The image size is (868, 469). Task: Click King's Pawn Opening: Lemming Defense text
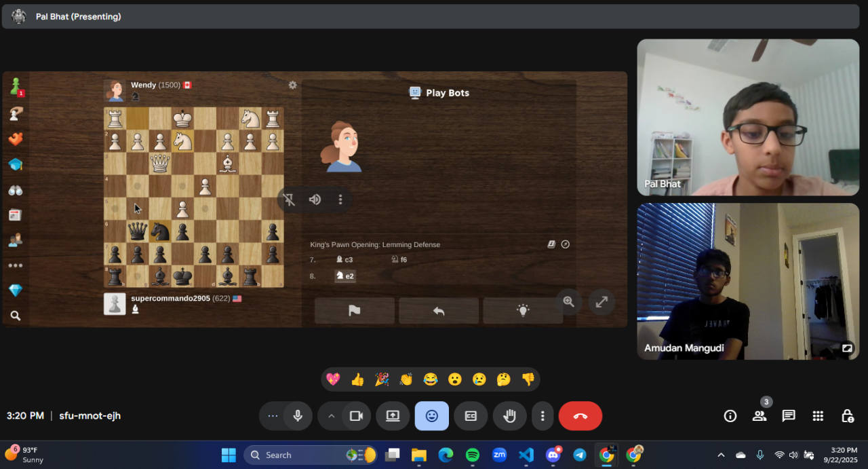[x=375, y=244]
